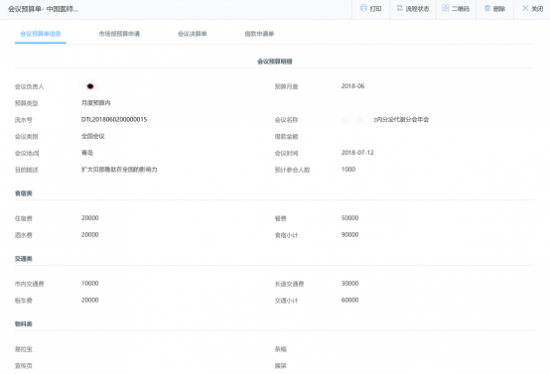550x374 pixels.
Task: Click 预计参会人数 value 1000
Action: point(348,169)
